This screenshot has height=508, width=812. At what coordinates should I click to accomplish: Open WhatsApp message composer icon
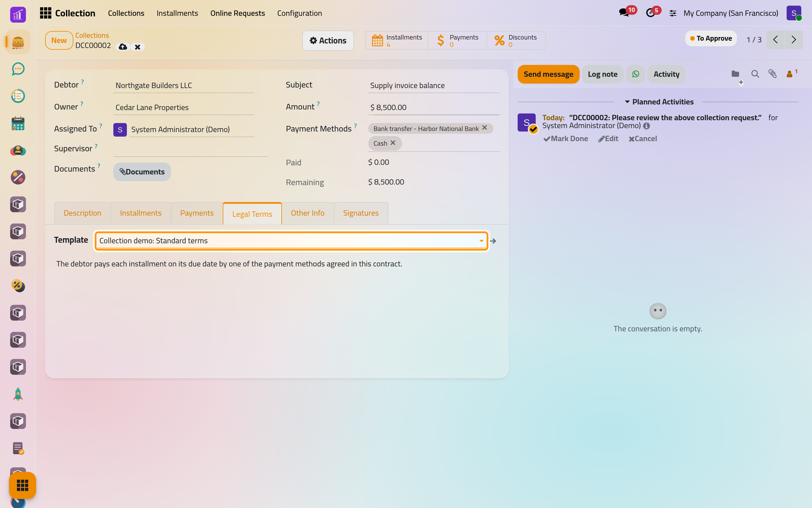(x=636, y=74)
